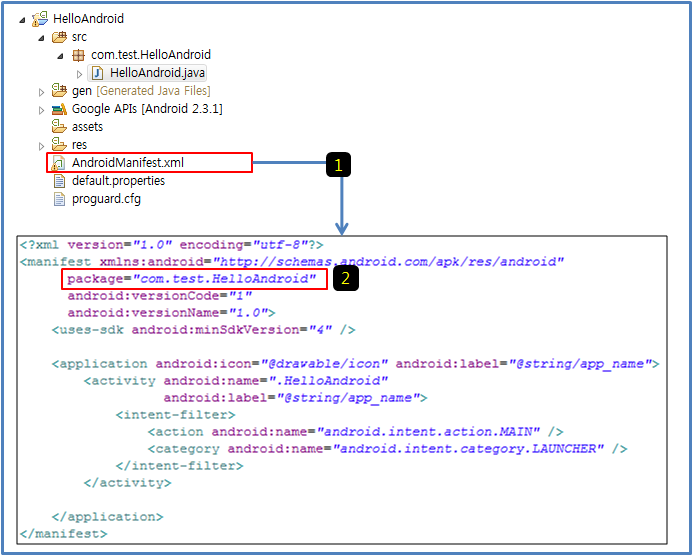Image resolution: width=693 pixels, height=556 pixels.
Task: Click the proguard.cfg file icon
Action: tap(59, 199)
